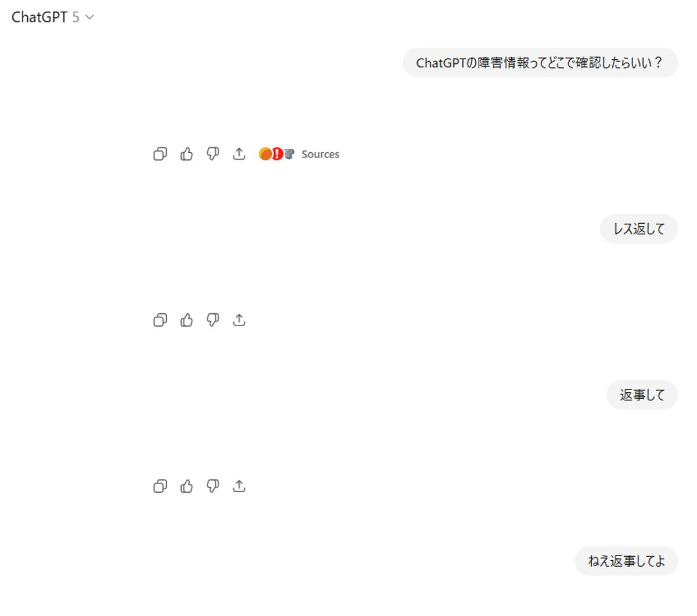Expand the chevron beside ChatGPT 5
The height and width of the screenshot is (616, 697).
[89, 17]
